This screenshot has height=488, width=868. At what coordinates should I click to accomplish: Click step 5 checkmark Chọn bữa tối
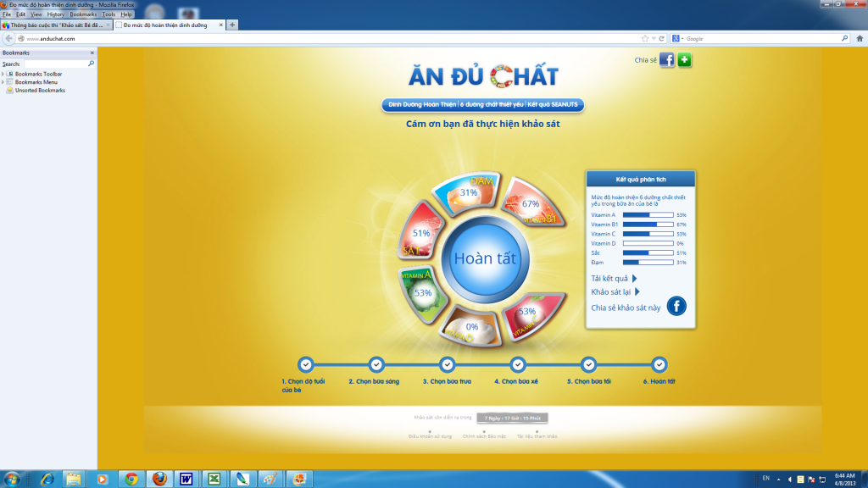click(x=588, y=364)
